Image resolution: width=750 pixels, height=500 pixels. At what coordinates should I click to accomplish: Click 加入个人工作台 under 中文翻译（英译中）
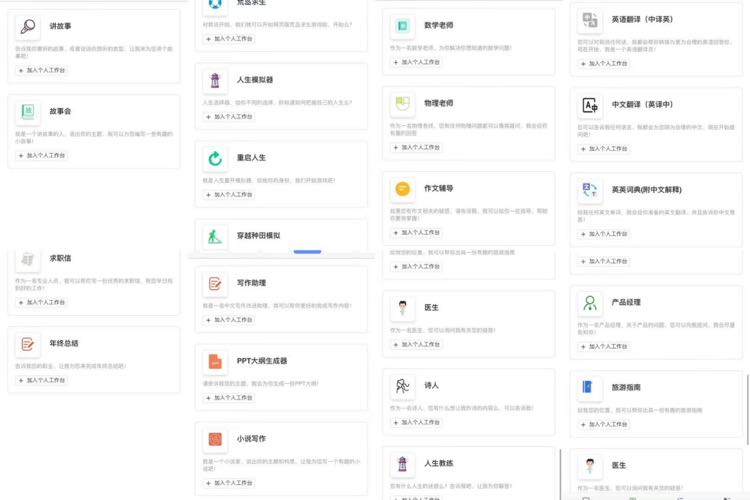[x=604, y=149]
